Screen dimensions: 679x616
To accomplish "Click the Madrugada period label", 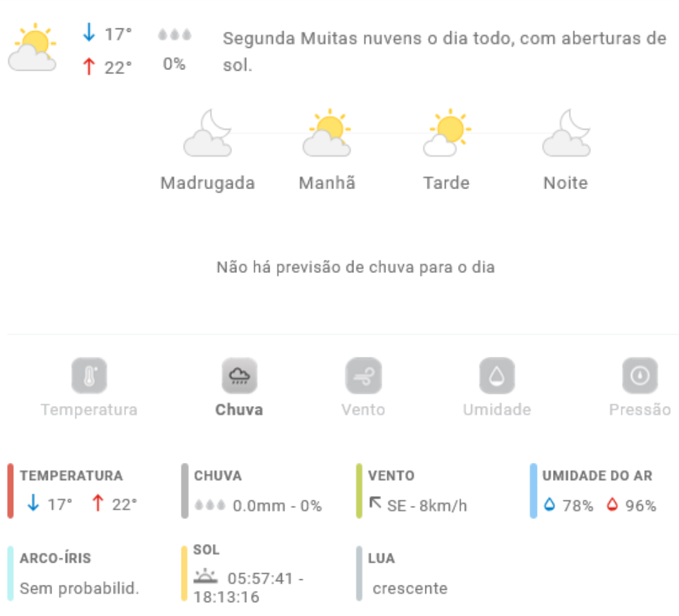I will (208, 183).
